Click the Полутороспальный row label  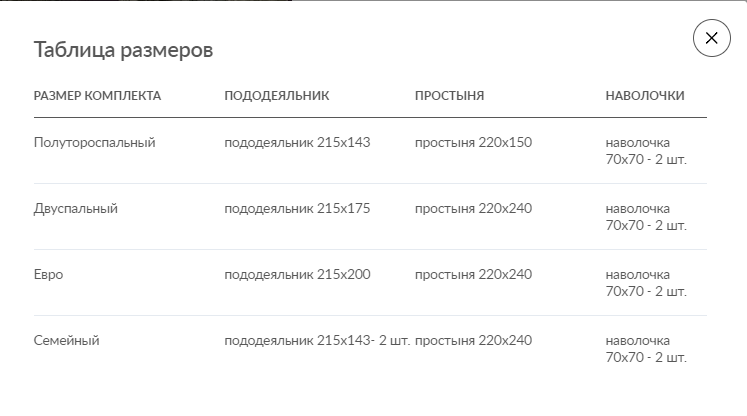coord(94,142)
